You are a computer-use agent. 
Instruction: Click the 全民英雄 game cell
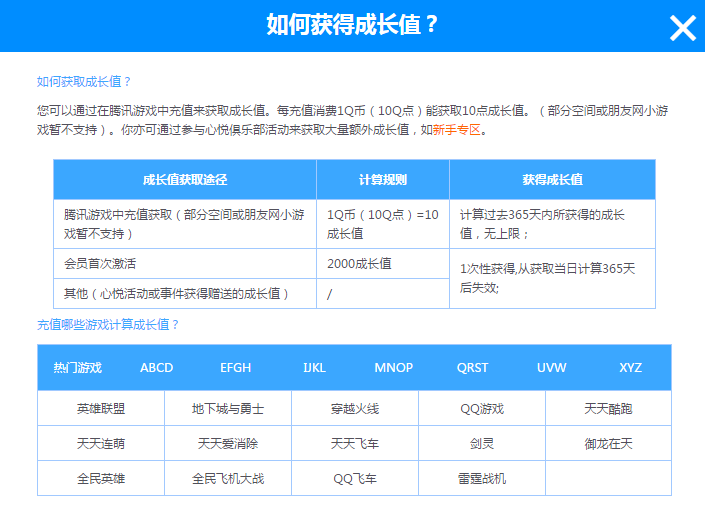pos(101,478)
